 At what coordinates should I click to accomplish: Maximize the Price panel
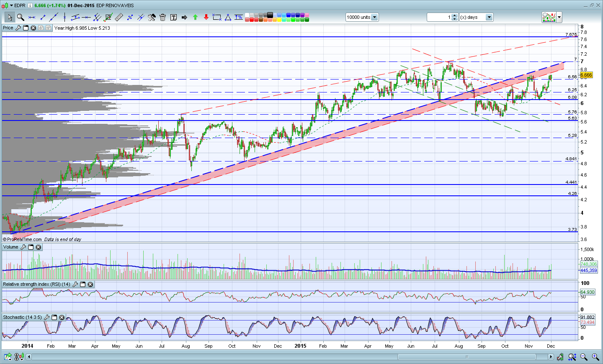(26, 28)
